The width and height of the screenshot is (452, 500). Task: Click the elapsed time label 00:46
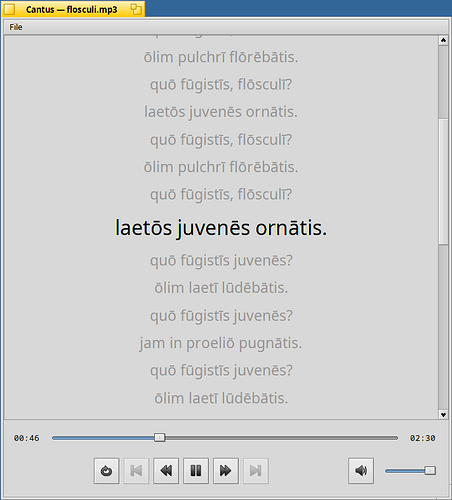tap(26, 438)
